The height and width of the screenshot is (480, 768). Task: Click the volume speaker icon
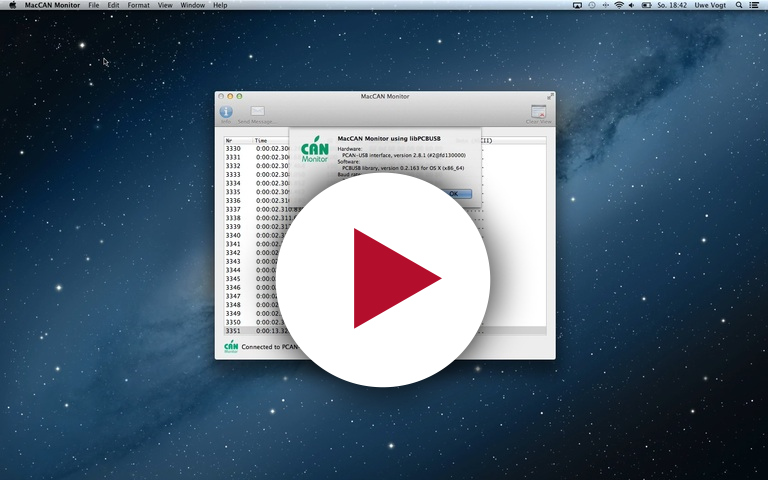tap(632, 5)
